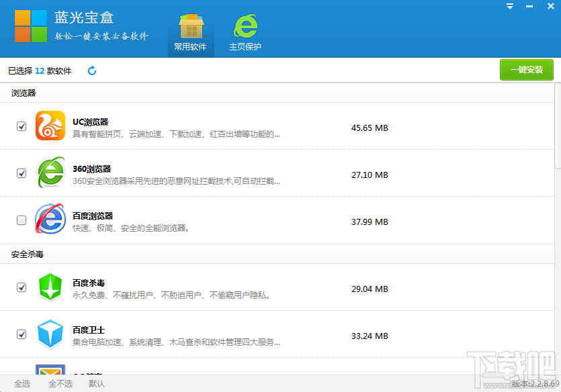Click the 百度杀毒 description 永久免费 text

[171, 295]
